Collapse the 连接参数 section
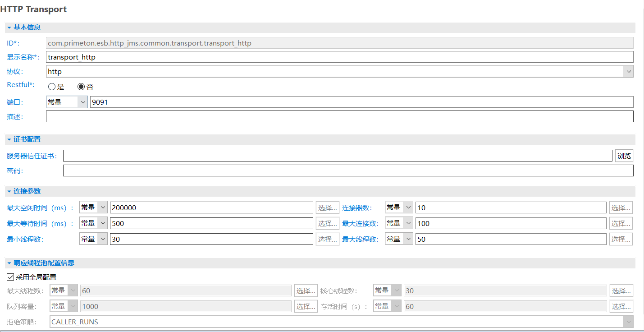644x332 pixels. [x=9, y=191]
